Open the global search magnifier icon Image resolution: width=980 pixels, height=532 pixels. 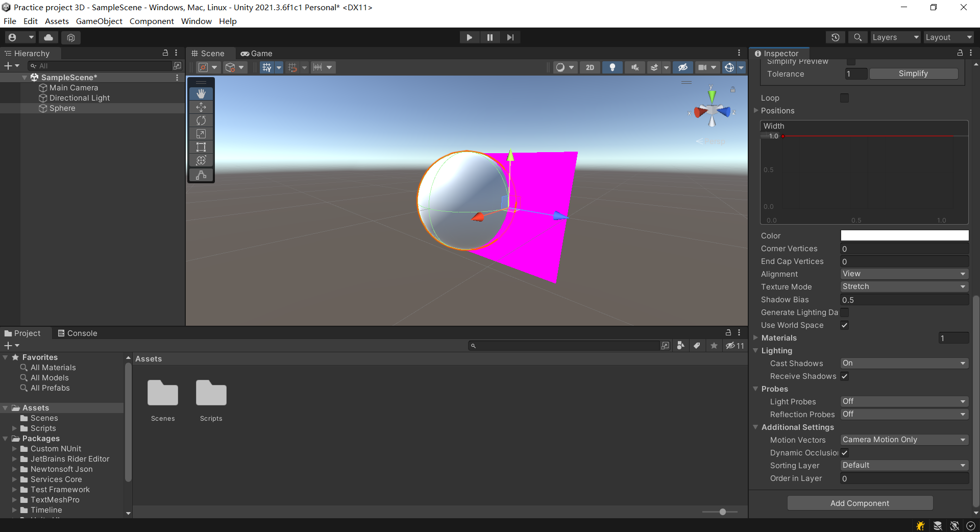[858, 37]
